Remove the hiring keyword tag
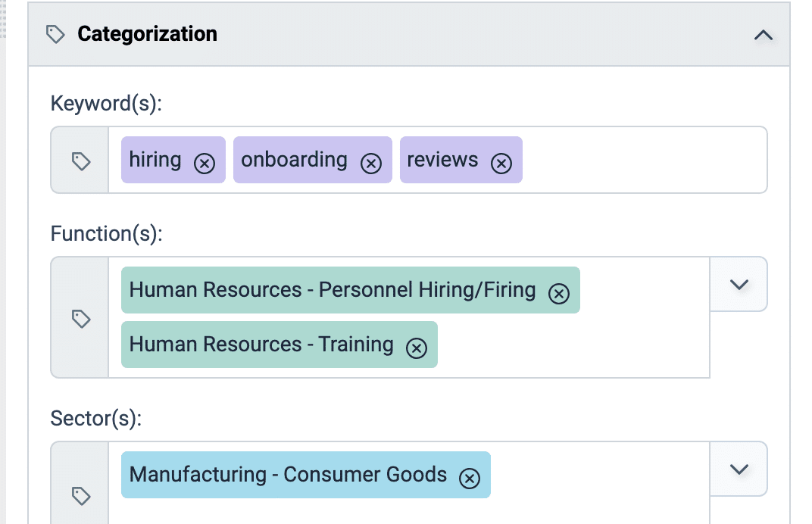 pos(205,164)
